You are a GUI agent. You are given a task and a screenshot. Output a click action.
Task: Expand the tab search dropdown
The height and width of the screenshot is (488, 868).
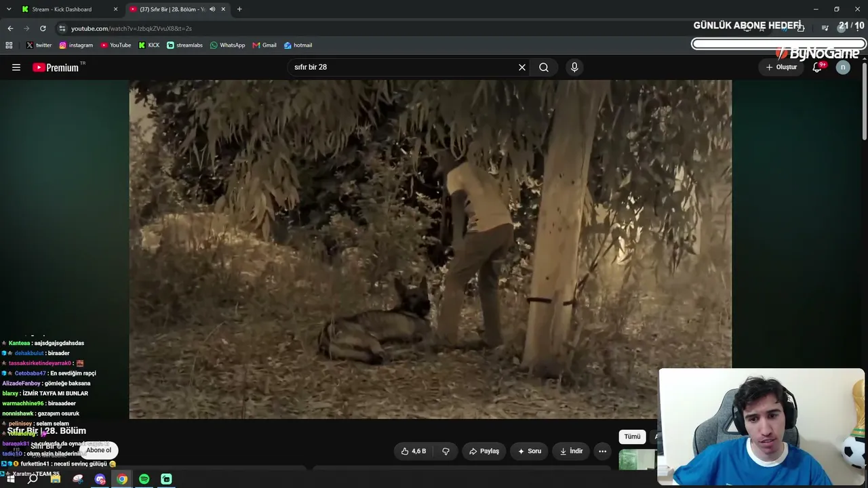9,9
